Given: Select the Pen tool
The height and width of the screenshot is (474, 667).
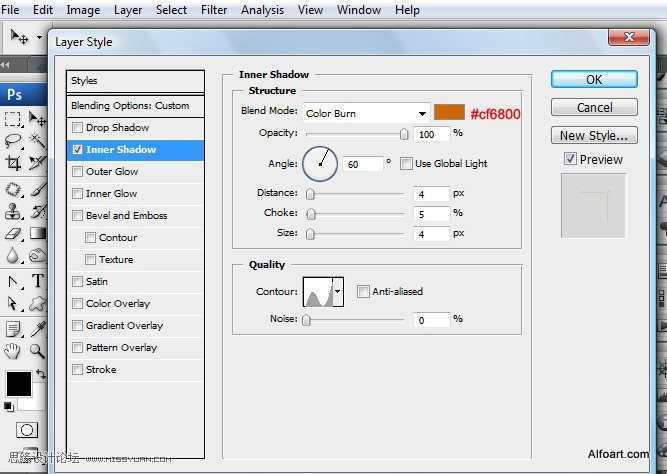Looking at the screenshot, I should pos(13,282).
